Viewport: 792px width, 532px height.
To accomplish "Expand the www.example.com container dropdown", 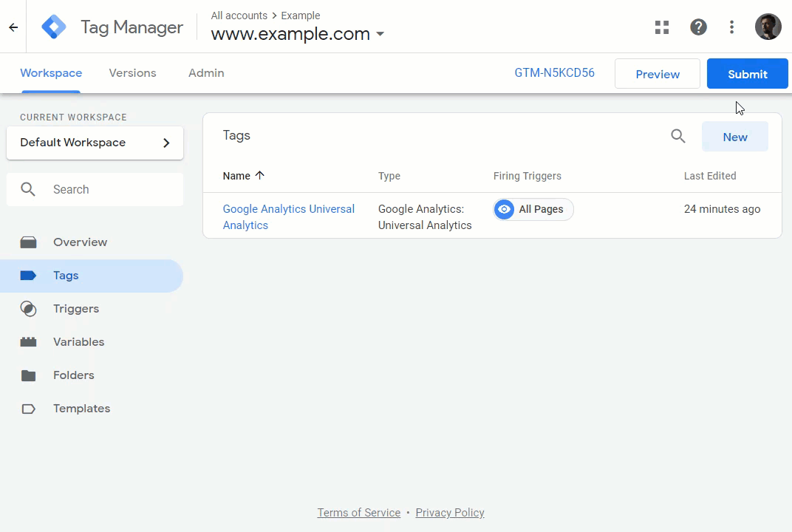I will [380, 34].
